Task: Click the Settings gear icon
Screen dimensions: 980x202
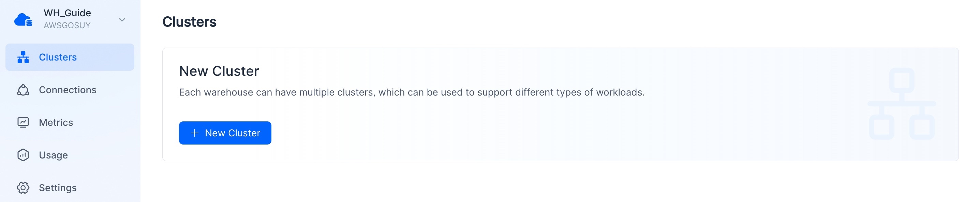Action: click(x=23, y=188)
